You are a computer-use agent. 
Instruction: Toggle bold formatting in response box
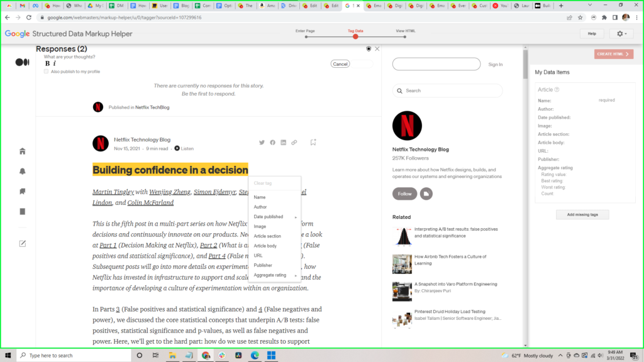click(47, 63)
